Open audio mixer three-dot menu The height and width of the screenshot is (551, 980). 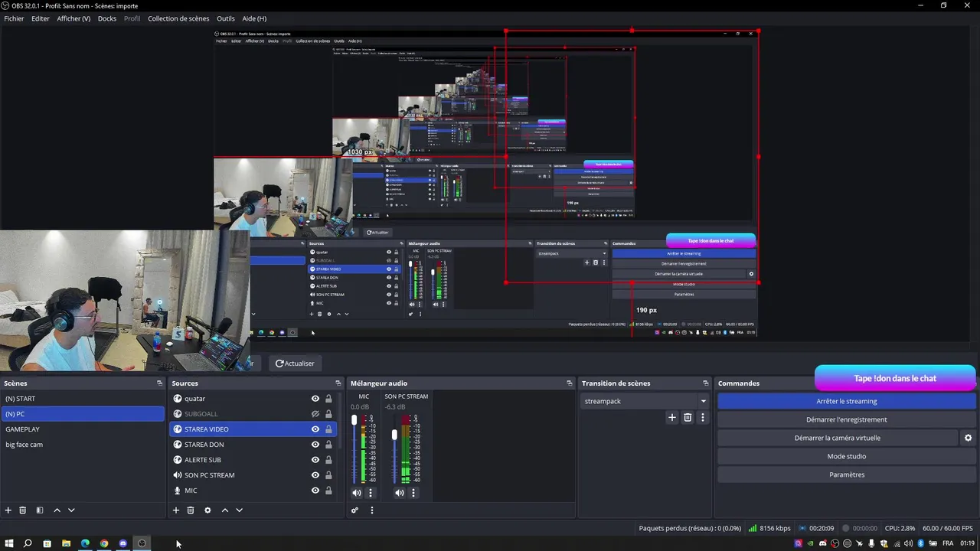pos(372,510)
